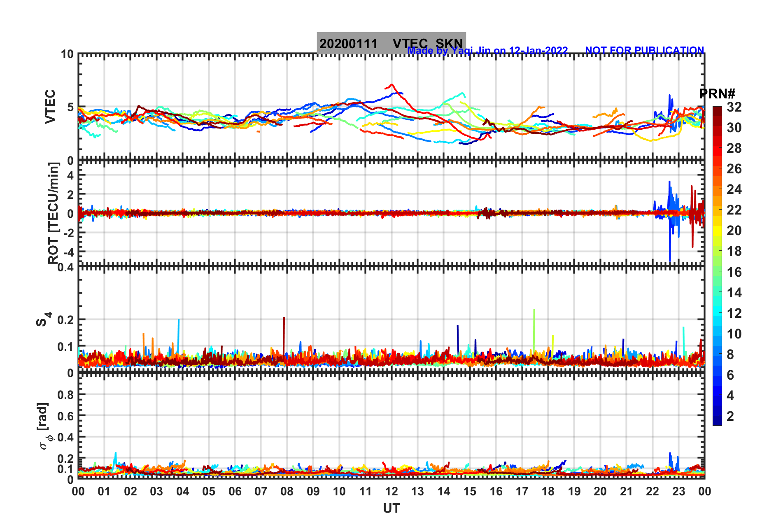This screenshot has height=532, width=783.
Task: Click the "-4" tick on the ROT axis
Action: coord(69,251)
